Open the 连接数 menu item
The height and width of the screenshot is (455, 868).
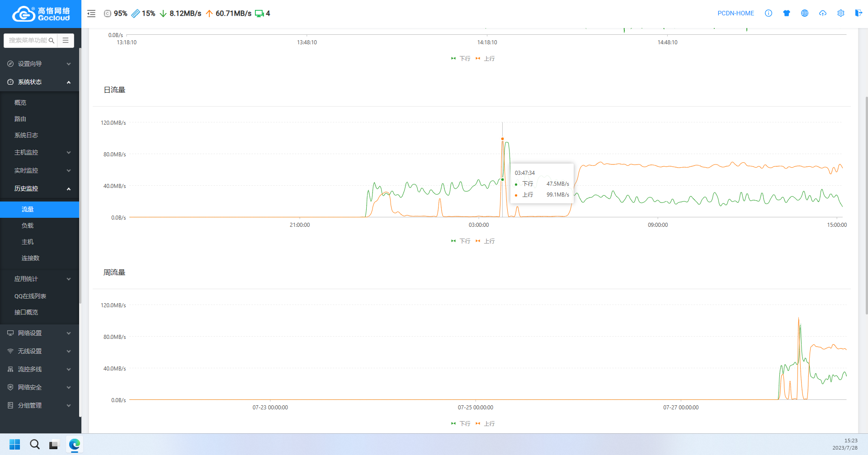tap(30, 258)
